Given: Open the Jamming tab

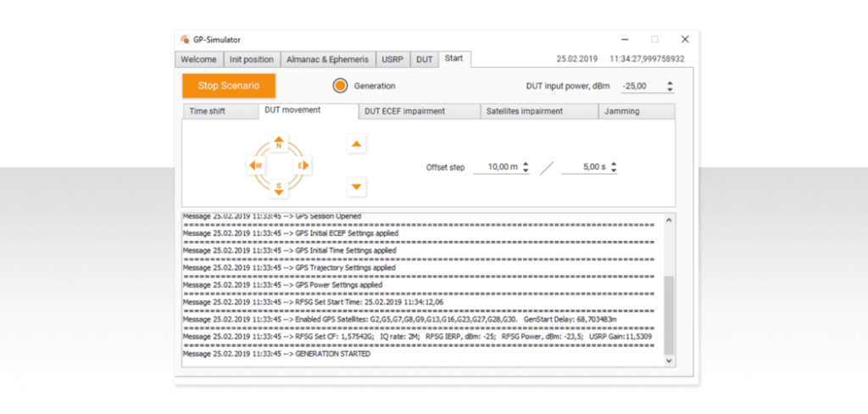Looking at the screenshot, I should tap(637, 111).
